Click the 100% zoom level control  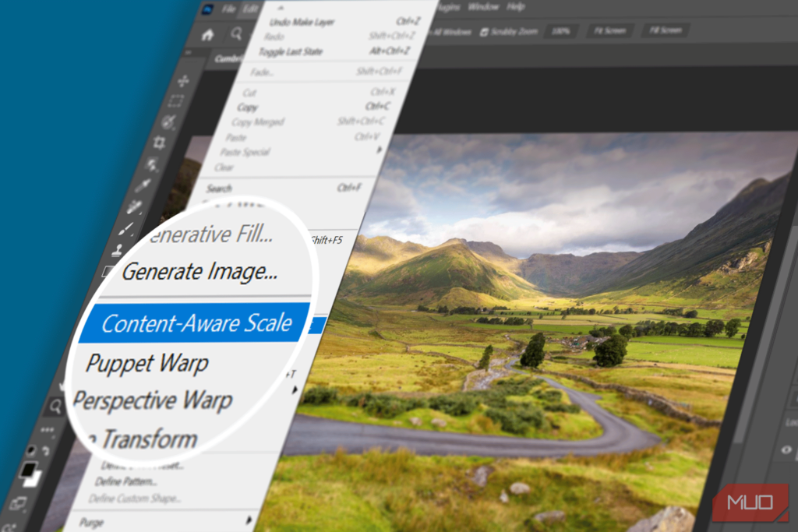click(561, 30)
